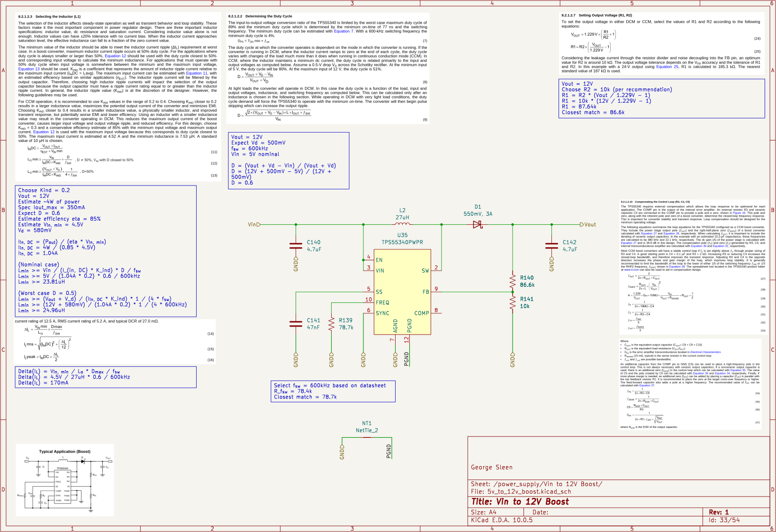Click the 'Delta(IL) = 170mA' note line

[x=43, y=383]
